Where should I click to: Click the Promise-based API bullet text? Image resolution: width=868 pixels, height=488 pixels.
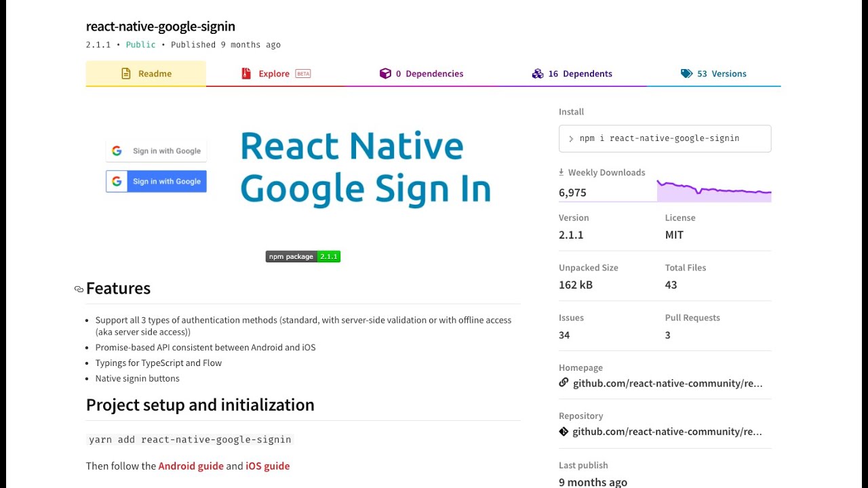click(x=205, y=347)
